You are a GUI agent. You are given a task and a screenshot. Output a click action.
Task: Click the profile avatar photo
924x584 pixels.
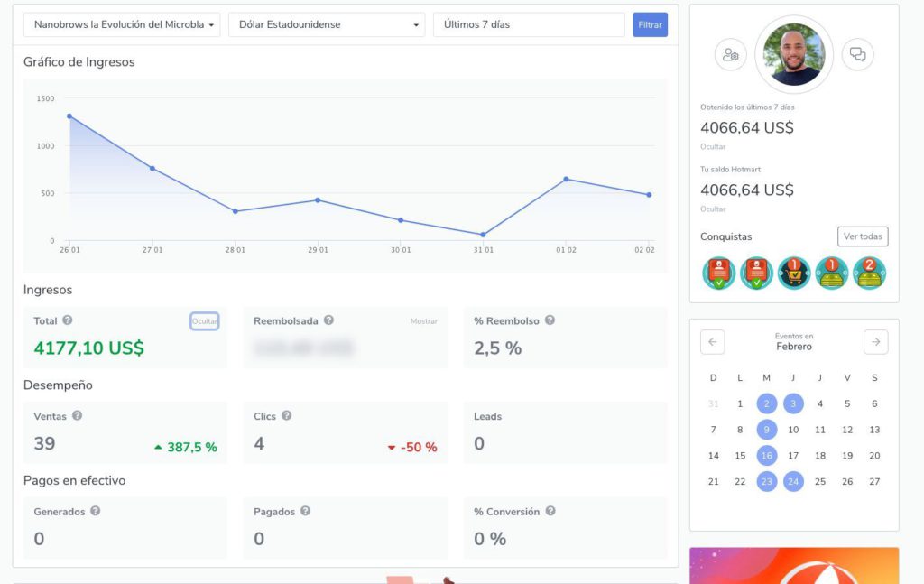[794, 55]
